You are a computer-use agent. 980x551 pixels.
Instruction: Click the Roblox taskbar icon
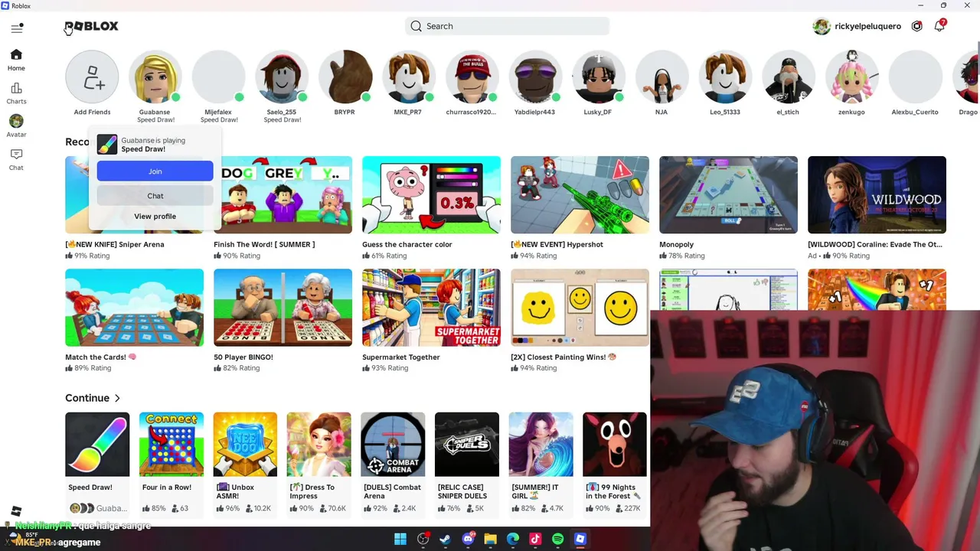(580, 540)
